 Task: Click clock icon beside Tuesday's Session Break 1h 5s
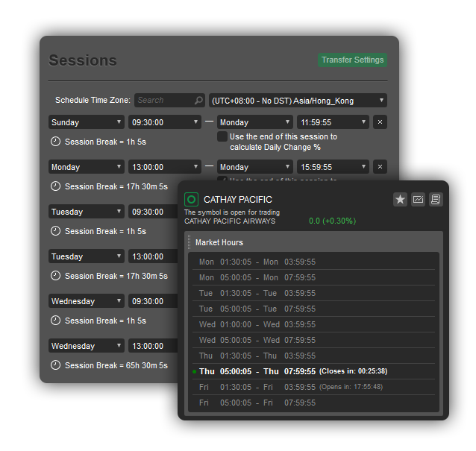[55, 231]
